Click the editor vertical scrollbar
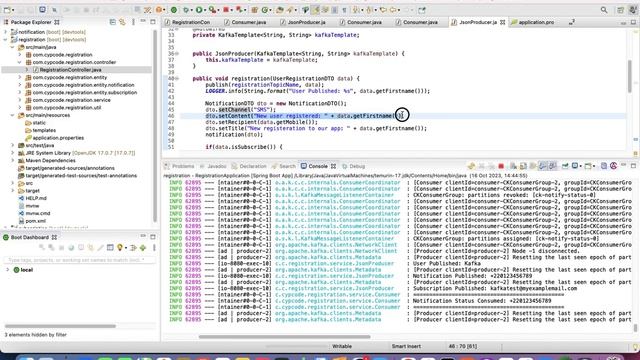Viewport: 640px width, 360px height. tap(630, 76)
